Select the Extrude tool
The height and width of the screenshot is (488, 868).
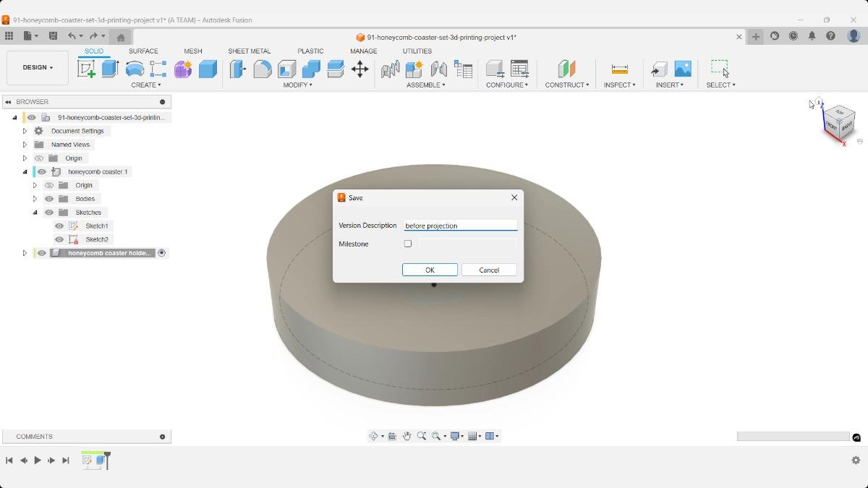[x=110, y=69]
